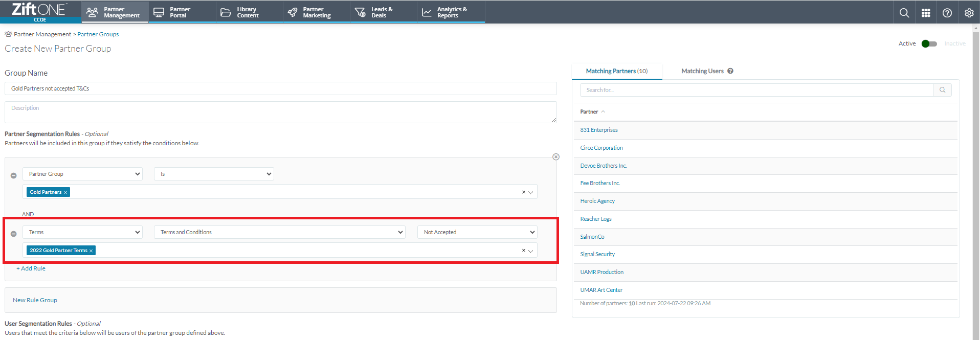Click the partner 'Search for...' field
Viewport: 980px width, 340px height.
(x=756, y=90)
